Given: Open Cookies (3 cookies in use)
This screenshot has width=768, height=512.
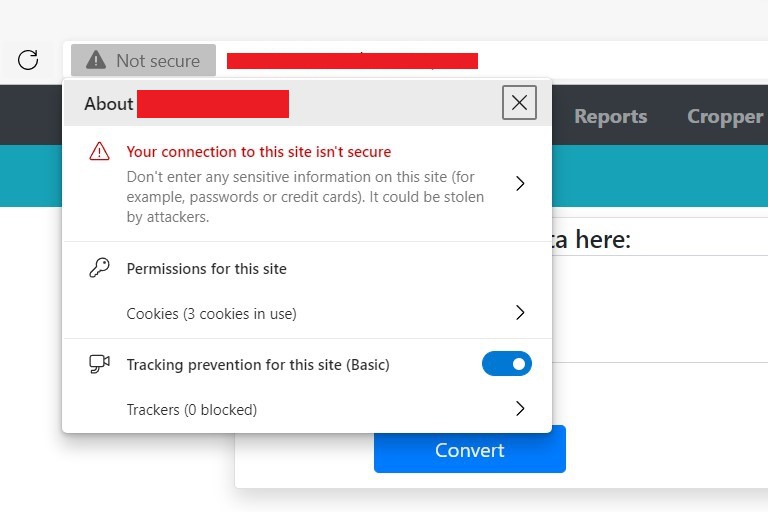Looking at the screenshot, I should click(x=211, y=313).
